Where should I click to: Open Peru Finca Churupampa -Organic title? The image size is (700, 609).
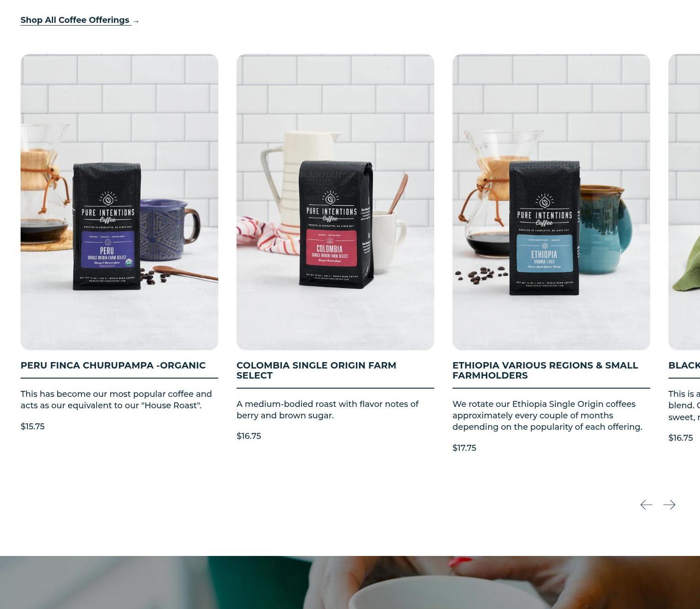113,365
